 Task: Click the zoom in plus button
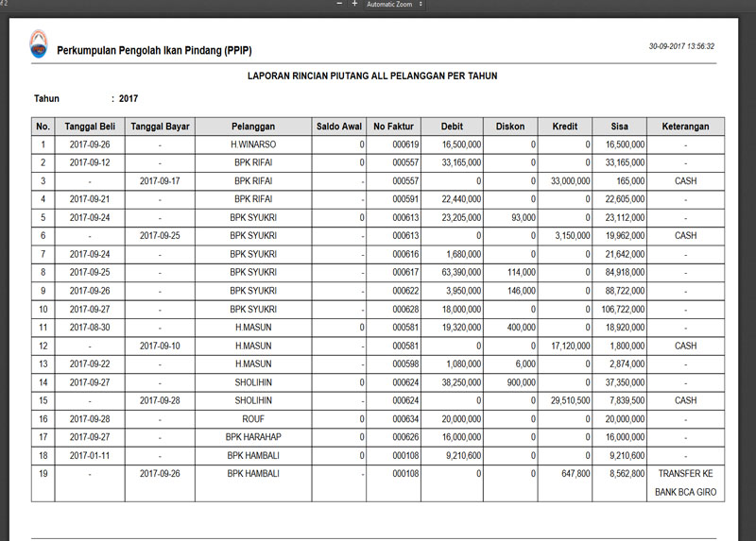click(x=354, y=4)
